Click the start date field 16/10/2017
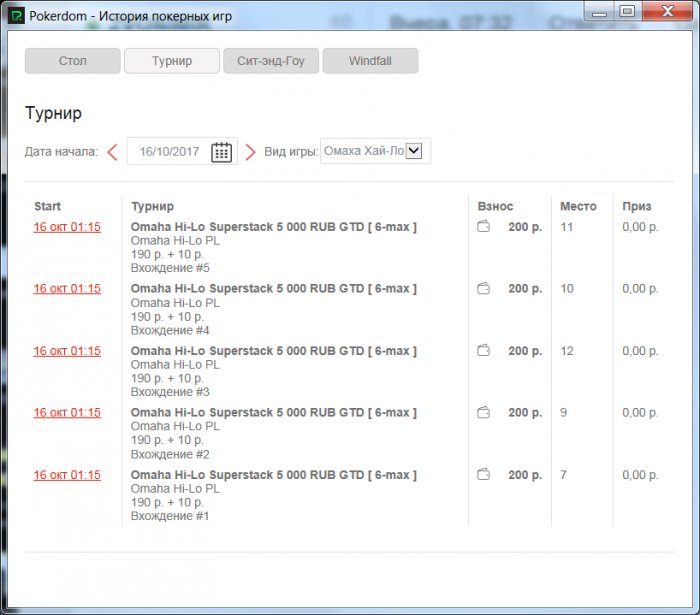 170,152
